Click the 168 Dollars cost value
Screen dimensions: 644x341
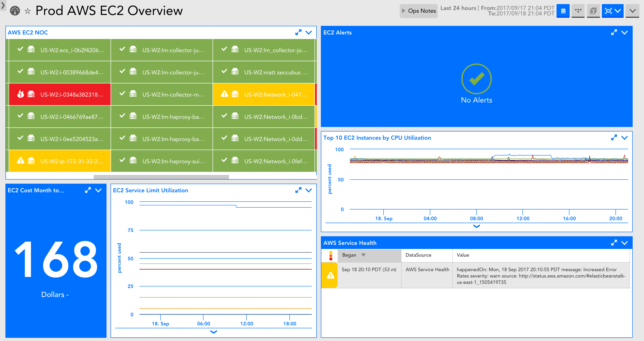56,259
